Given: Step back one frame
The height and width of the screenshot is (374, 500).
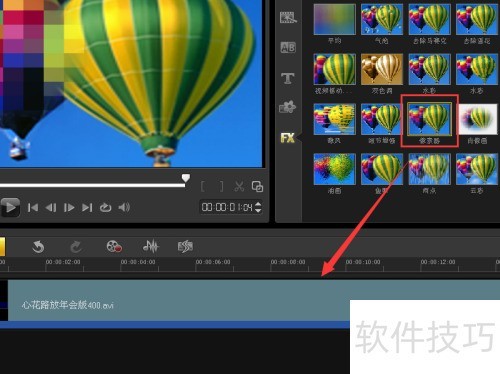Looking at the screenshot, I should [51, 208].
